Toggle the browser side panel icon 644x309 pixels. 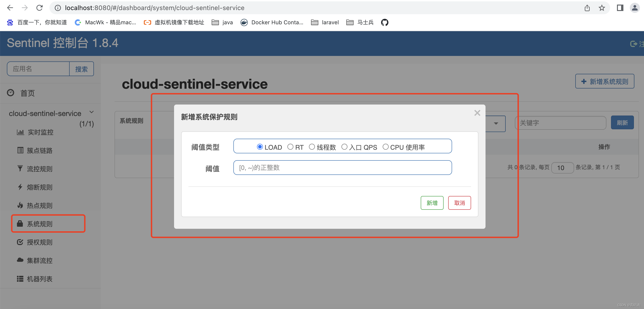[x=620, y=8]
